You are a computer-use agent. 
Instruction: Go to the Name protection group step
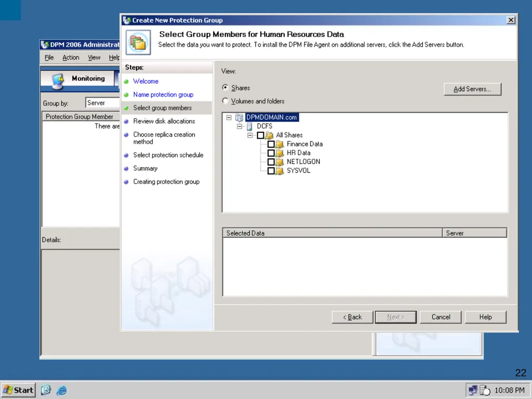[x=163, y=95]
